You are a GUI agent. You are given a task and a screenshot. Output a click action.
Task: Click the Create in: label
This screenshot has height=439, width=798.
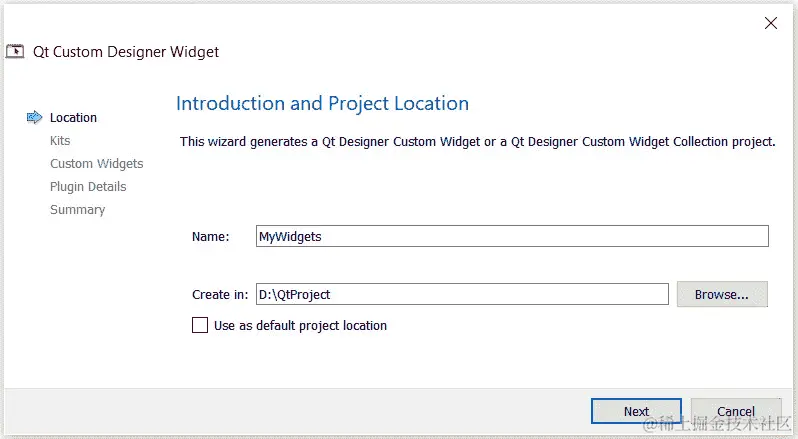point(220,295)
